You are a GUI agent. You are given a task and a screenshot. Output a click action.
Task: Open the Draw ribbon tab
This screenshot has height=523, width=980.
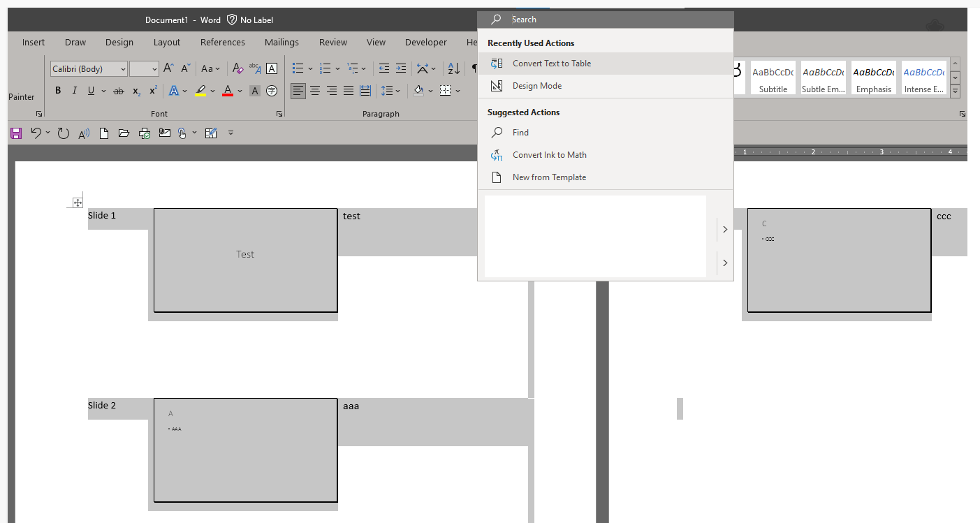(75, 42)
